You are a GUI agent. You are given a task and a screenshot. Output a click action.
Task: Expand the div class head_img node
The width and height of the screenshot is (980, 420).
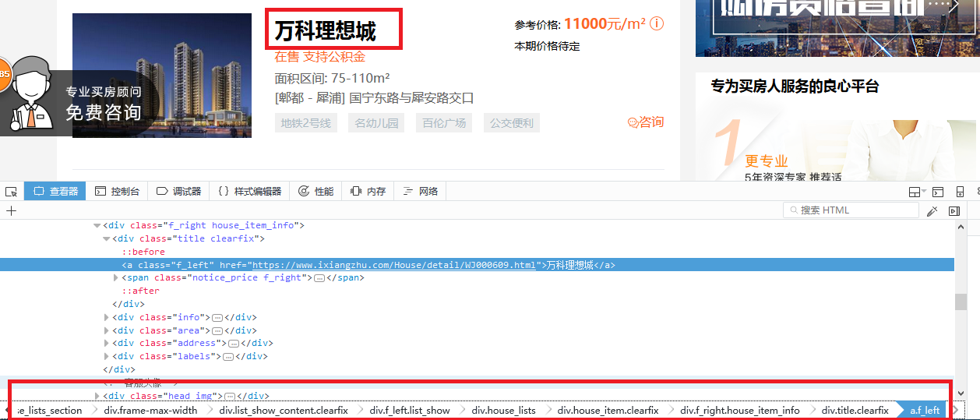[x=97, y=396]
